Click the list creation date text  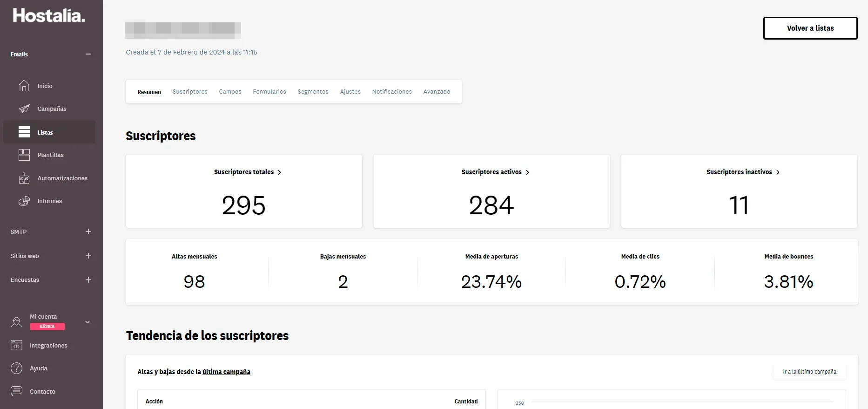(191, 52)
